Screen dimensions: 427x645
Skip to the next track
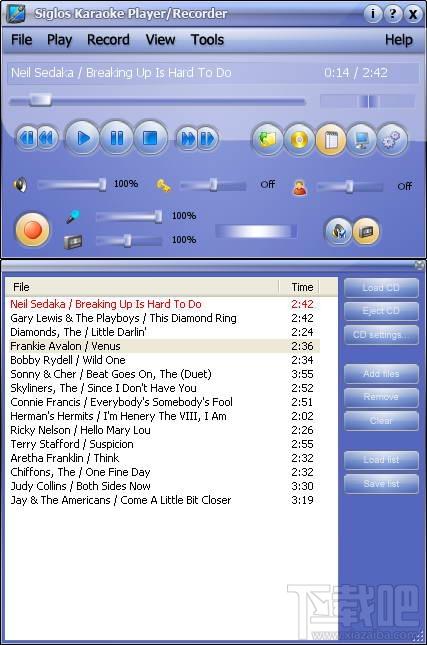[x=207, y=138]
